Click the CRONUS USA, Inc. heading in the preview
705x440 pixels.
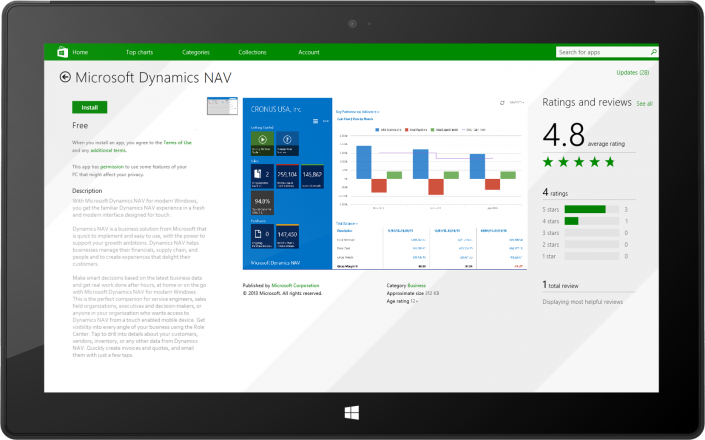point(276,109)
